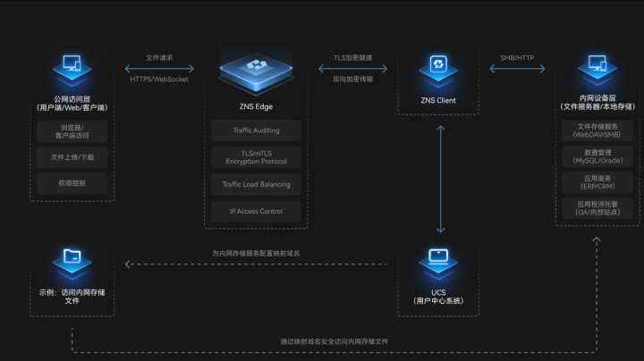The width and height of the screenshot is (644, 361).
Task: Select the 浏览器/客户端访问 box
Action: 72,131
